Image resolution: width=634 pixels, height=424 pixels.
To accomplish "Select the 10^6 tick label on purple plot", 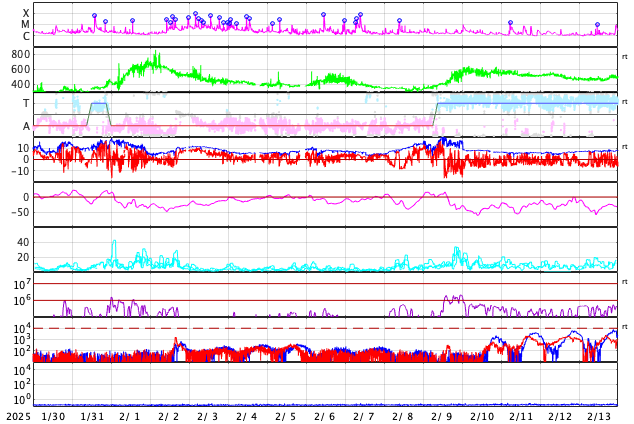I will (20, 301).
